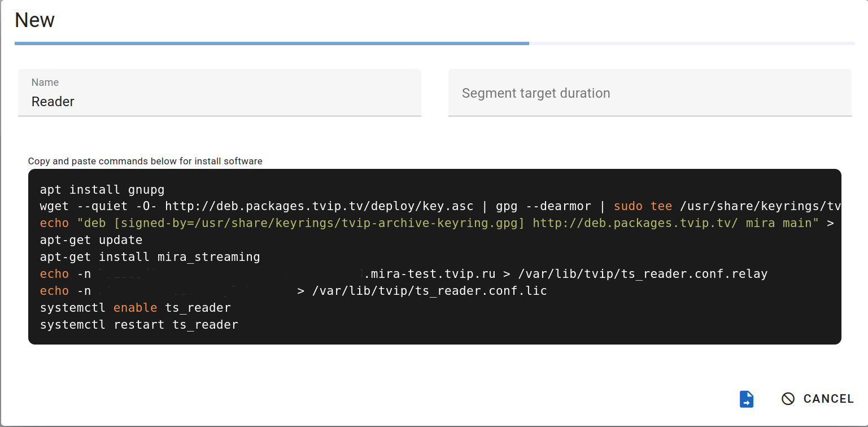
Task: Click the "apt install gnupg" command line
Action: pos(102,189)
